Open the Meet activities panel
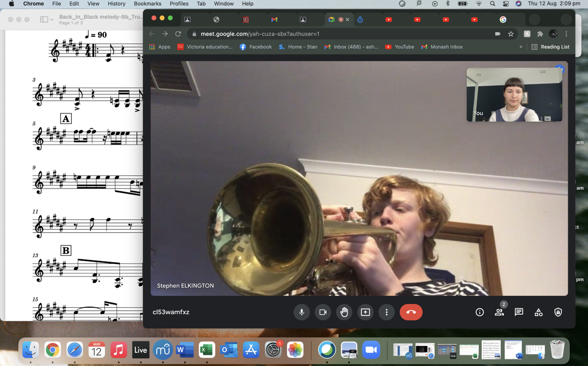Viewport: 588px width, 366px height. 538,312
